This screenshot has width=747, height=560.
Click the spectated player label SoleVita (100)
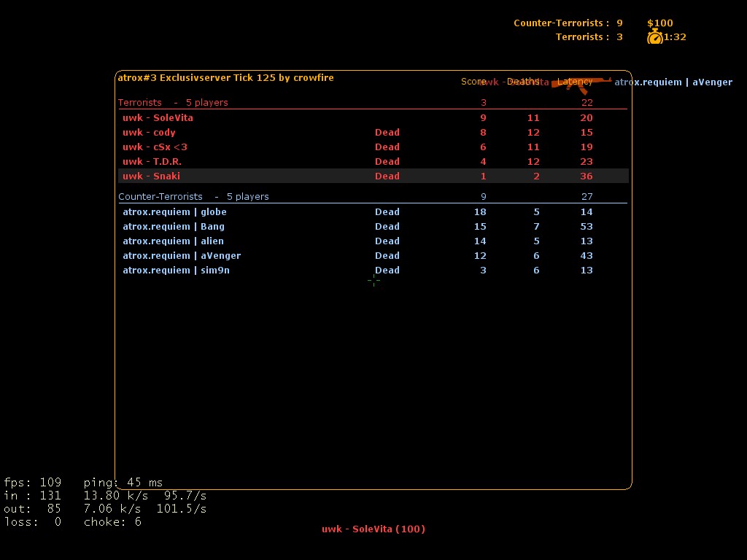(x=373, y=529)
